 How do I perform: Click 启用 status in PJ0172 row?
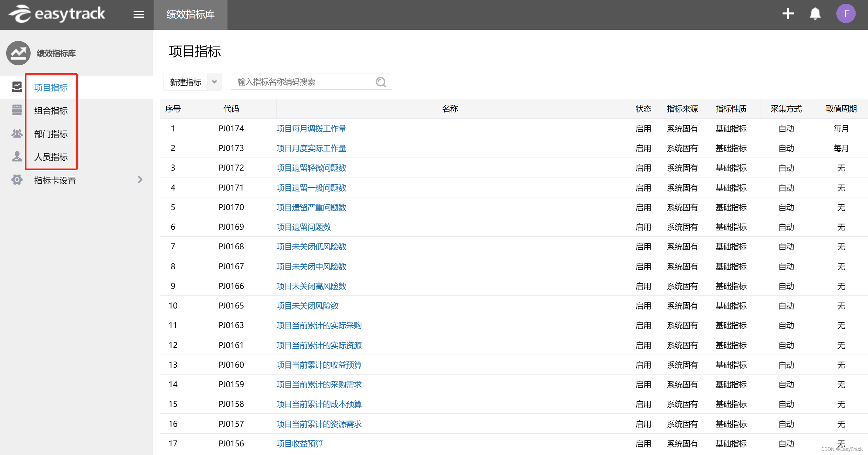tap(643, 168)
